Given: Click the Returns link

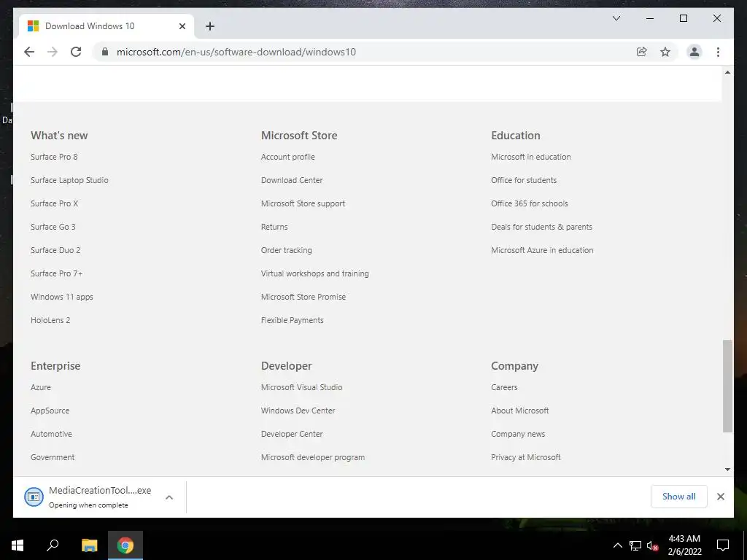Looking at the screenshot, I should pos(274,227).
